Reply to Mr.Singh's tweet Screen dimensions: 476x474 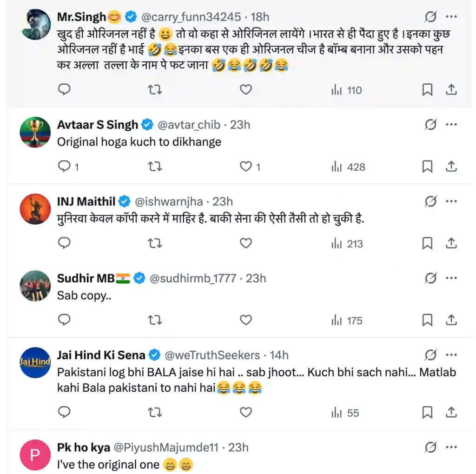(x=64, y=90)
